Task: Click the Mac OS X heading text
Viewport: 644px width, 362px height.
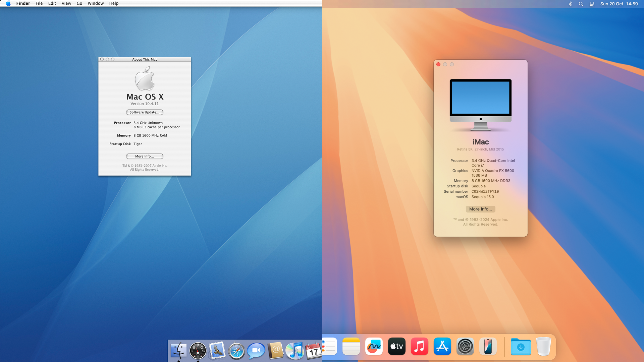Action: point(145,97)
